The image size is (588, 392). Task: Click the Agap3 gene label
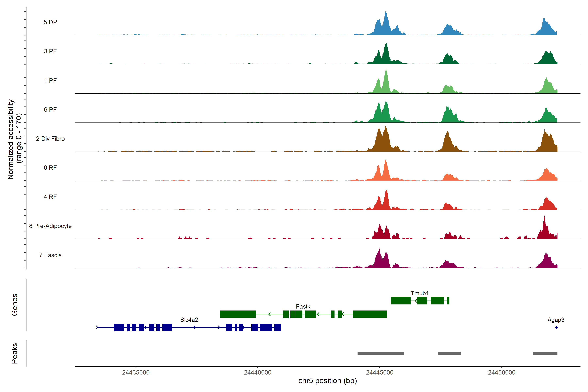click(556, 319)
